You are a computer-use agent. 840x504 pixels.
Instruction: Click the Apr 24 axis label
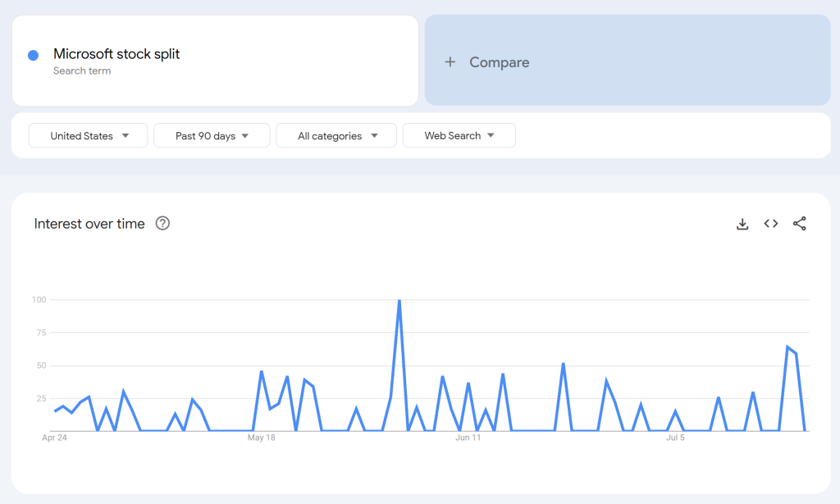click(x=54, y=438)
